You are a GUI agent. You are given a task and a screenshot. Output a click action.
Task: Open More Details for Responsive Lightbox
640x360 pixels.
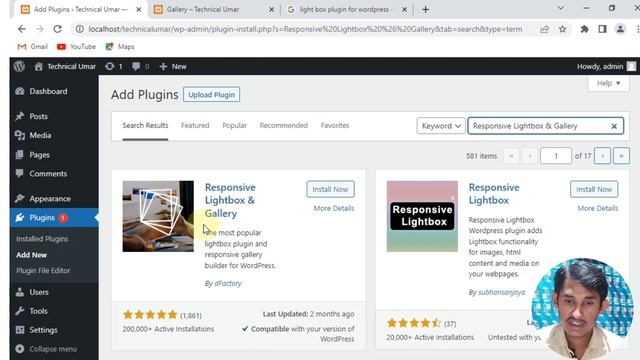coord(598,208)
